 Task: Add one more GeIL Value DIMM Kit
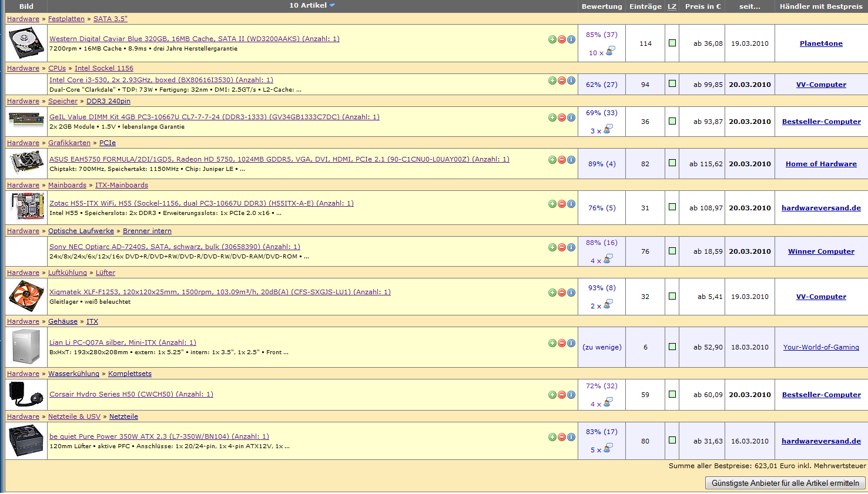[552, 117]
